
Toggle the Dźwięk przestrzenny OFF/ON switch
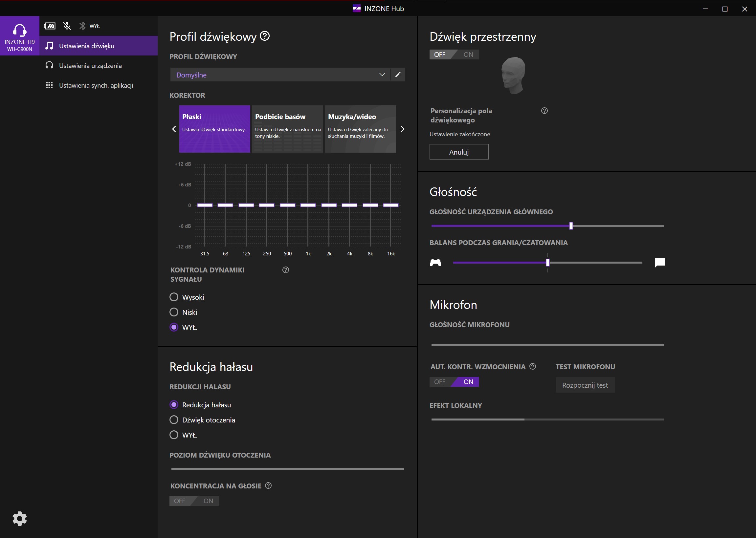(454, 54)
